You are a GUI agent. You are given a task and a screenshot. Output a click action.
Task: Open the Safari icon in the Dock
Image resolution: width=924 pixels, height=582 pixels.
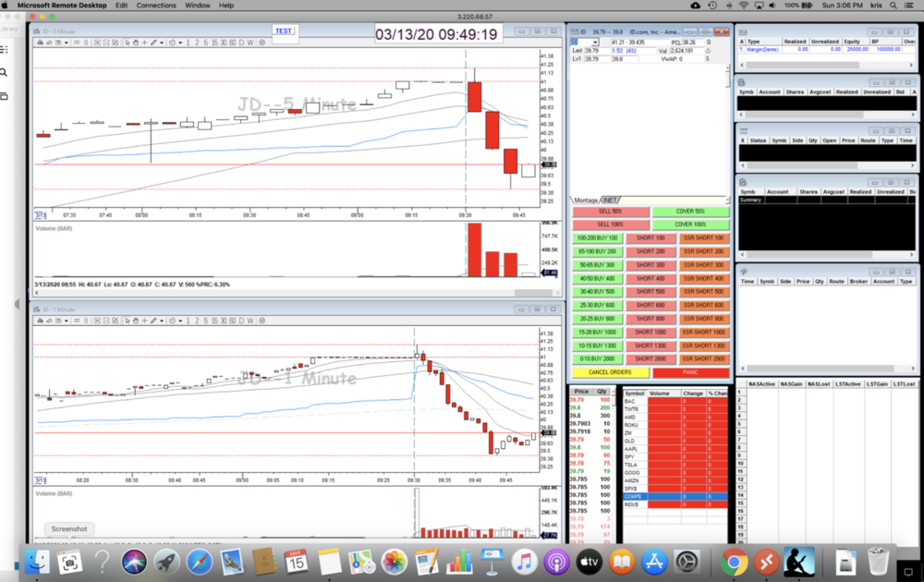(200, 561)
